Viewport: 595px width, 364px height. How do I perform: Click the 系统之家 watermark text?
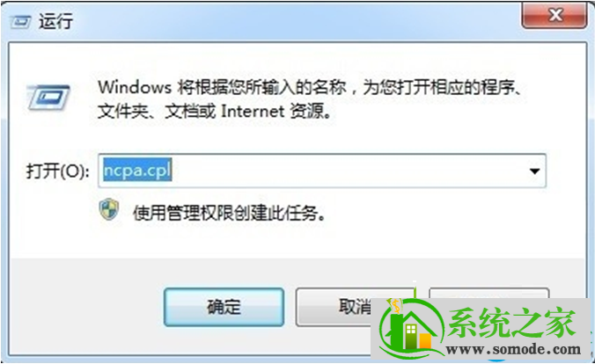512,324
